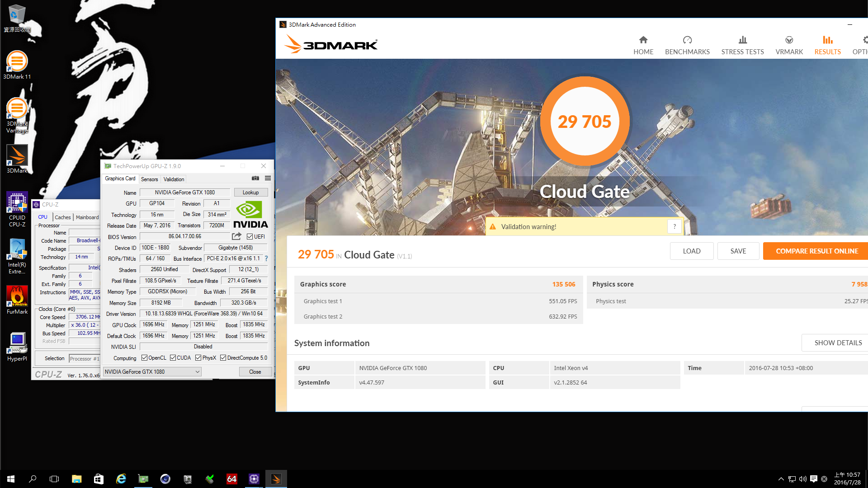
Task: Switch to the Validation tab in GPU-Z
Action: tap(174, 179)
